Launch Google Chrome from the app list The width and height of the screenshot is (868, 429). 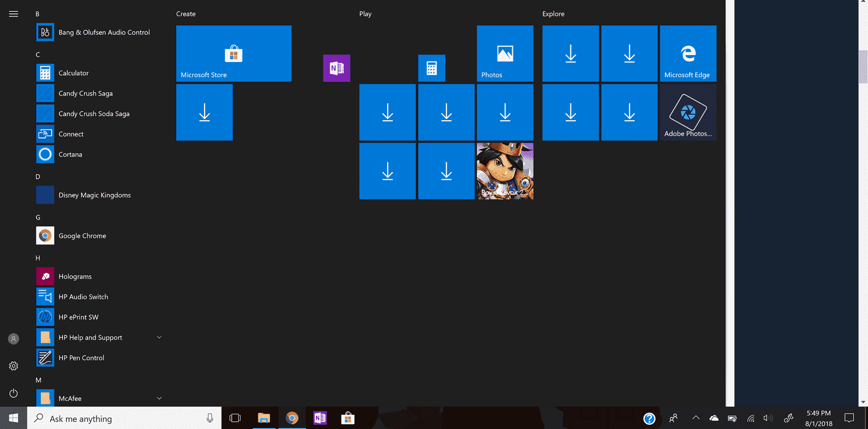pos(100,236)
